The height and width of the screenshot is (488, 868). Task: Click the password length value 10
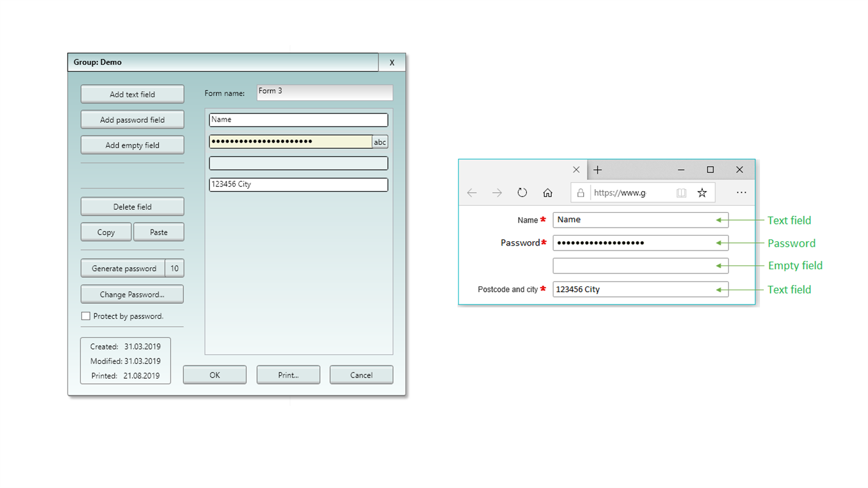174,268
